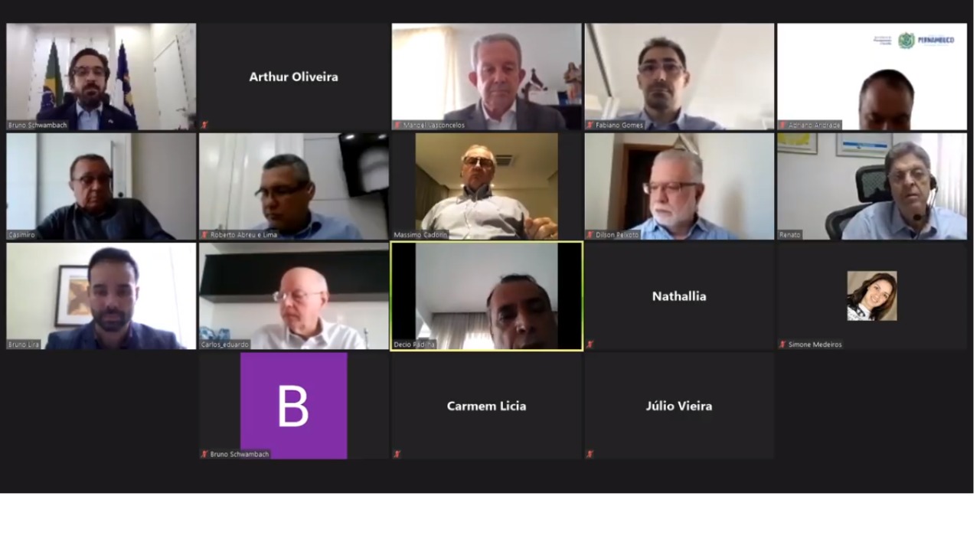Click muted mic icon beside Manoel Vasconcelos

[x=397, y=125]
